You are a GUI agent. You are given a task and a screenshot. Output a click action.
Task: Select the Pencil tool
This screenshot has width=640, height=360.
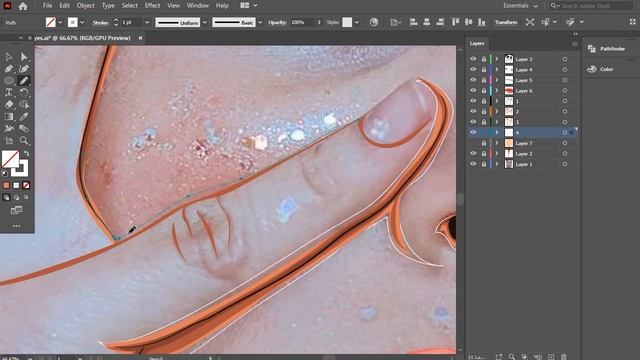click(24, 81)
